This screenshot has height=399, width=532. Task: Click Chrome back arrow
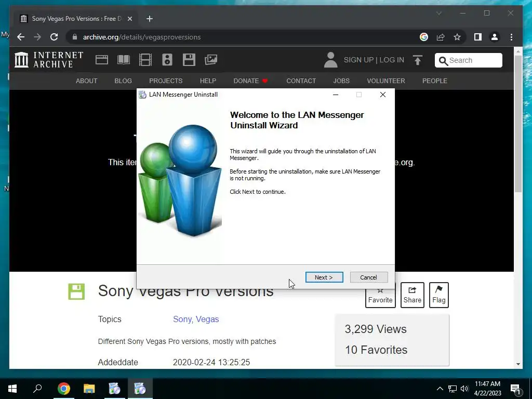point(21,37)
